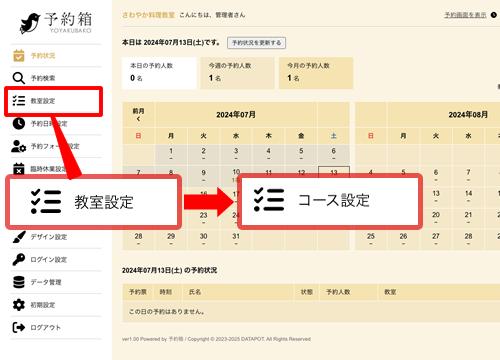Click さわやか料理教室 title text
Image resolution: width=500 pixels, height=360 pixels.
(x=148, y=15)
